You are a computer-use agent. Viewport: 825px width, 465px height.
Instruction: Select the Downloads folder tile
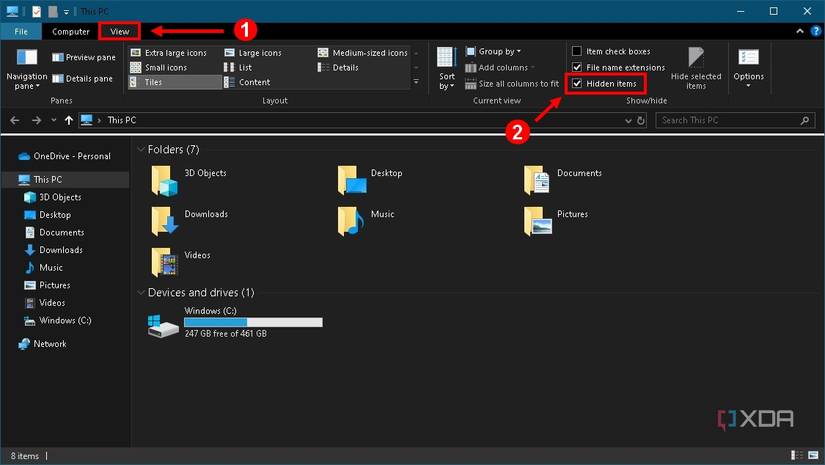[x=189, y=221]
